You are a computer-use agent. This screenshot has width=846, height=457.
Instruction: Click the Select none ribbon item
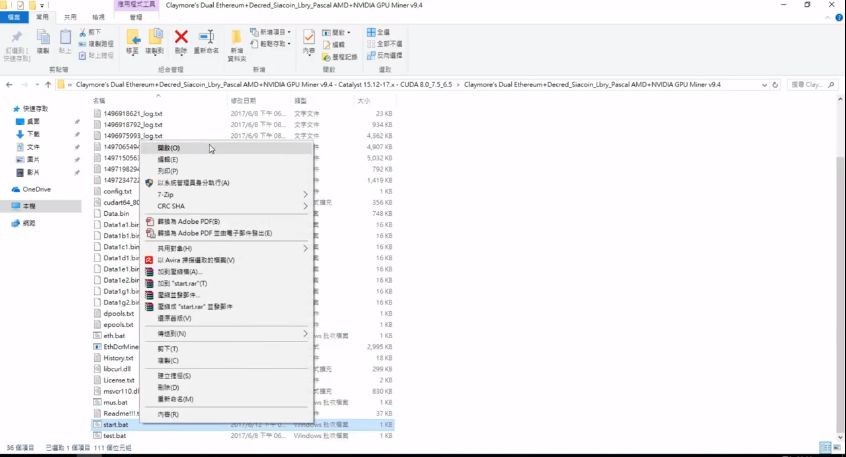coord(384,44)
